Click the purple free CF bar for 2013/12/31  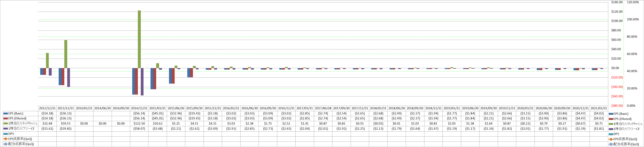click(68, 77)
